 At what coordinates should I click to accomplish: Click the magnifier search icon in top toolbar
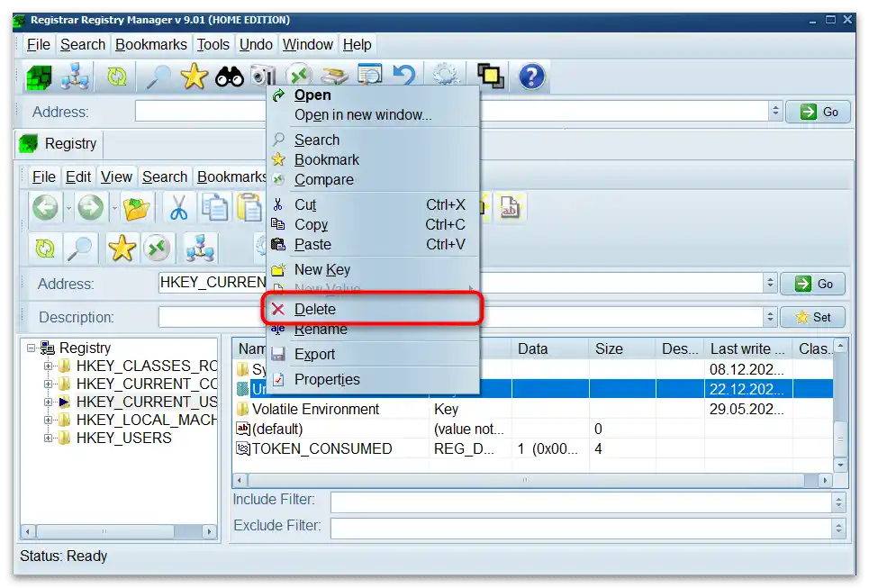click(x=158, y=77)
